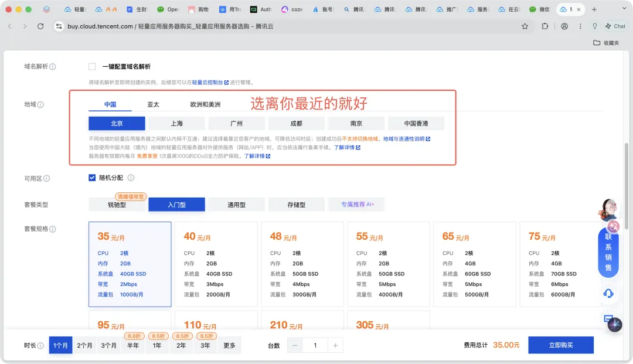Click info icon next to 可用区
The width and height of the screenshot is (633, 364).
point(46,178)
